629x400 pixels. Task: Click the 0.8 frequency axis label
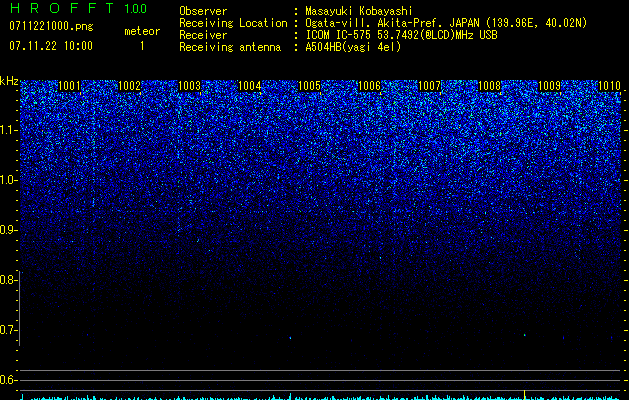coord(8,280)
